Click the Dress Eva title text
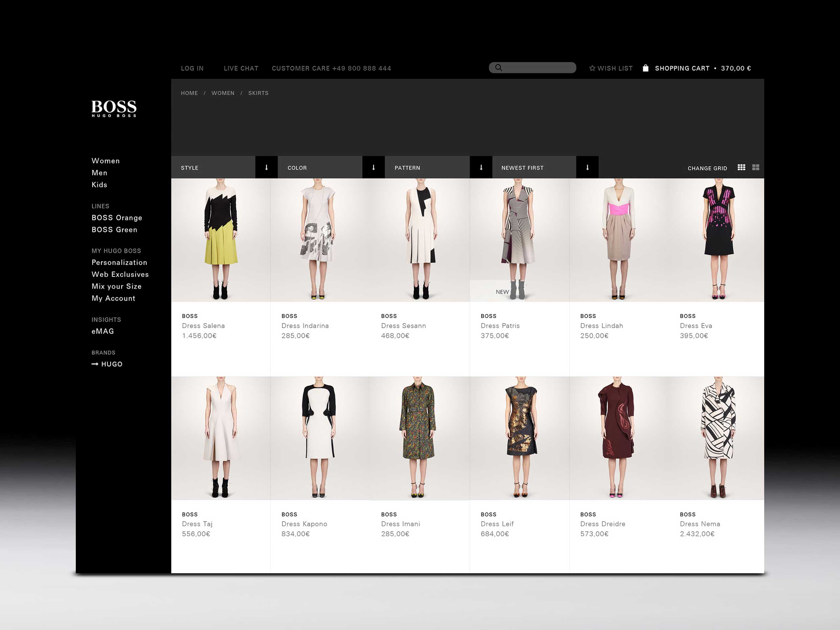Screen dimensions: 840x630 coord(696,326)
